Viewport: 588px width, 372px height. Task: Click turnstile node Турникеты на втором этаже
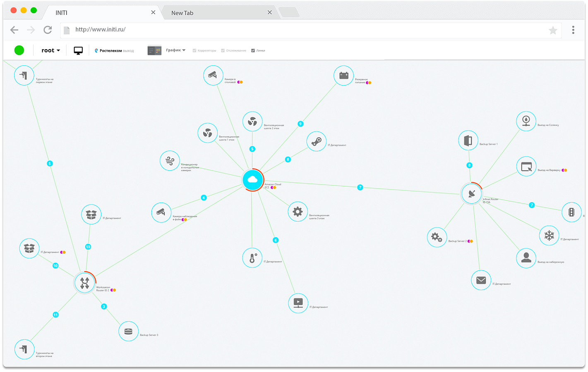[x=24, y=349]
